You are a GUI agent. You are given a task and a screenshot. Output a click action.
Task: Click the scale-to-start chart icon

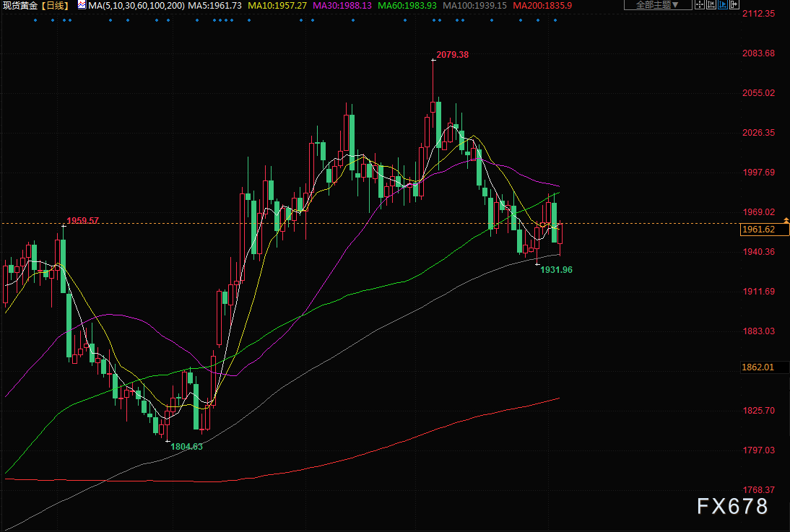pos(711,4)
